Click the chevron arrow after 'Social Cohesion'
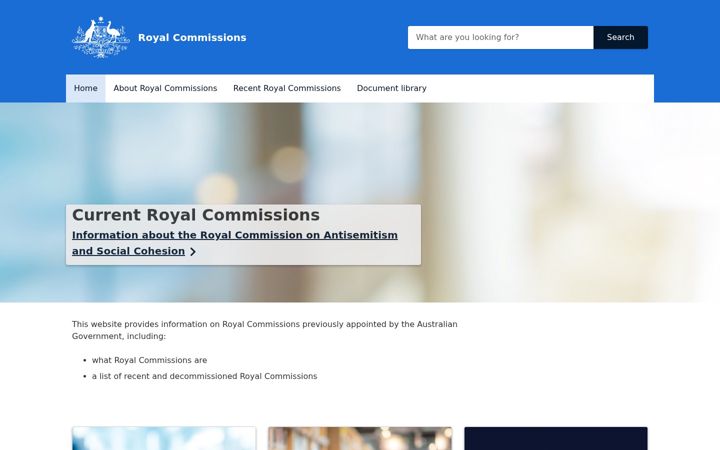This screenshot has height=450, width=720. pos(193,252)
